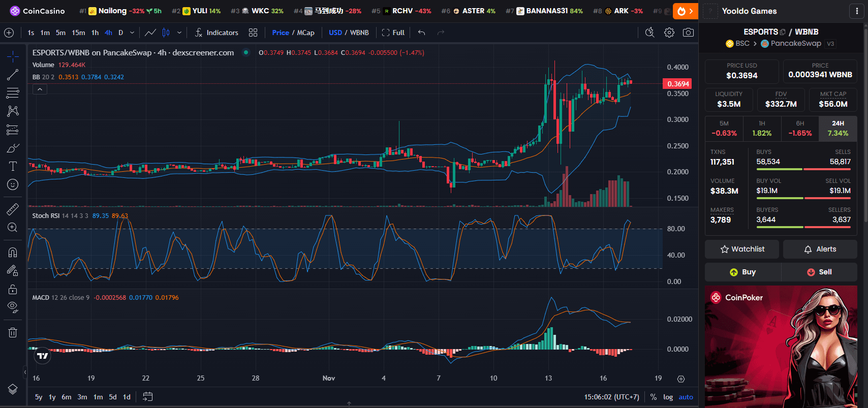The width and height of the screenshot is (868, 408).
Task: Switch denomination to WBNB
Action: [x=359, y=33]
